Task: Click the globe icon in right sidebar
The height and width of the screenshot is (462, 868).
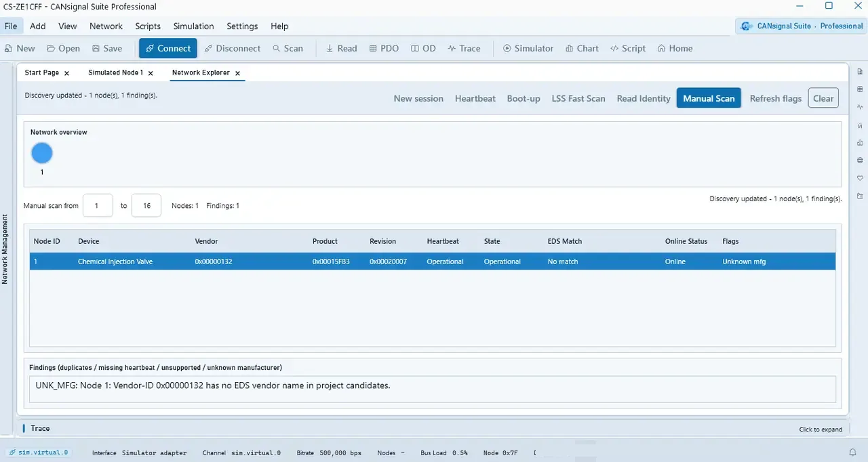Action: point(860,161)
